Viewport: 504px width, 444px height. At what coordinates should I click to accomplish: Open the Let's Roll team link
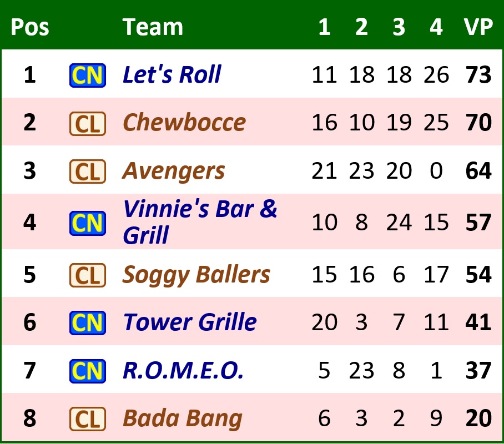(x=172, y=75)
